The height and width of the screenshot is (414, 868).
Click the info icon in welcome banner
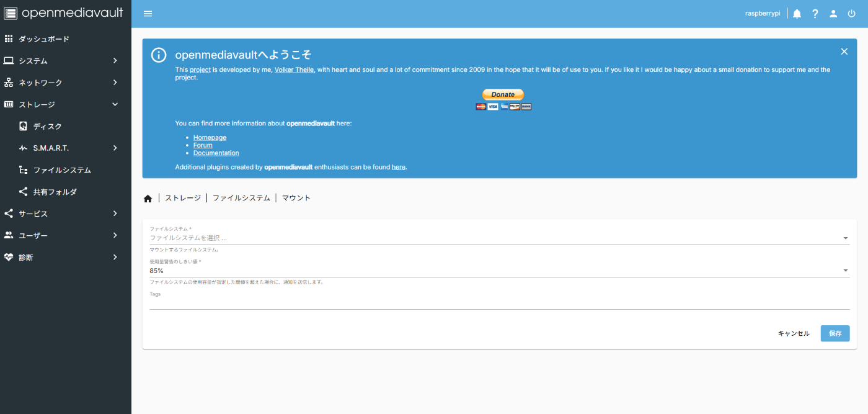[x=159, y=55]
